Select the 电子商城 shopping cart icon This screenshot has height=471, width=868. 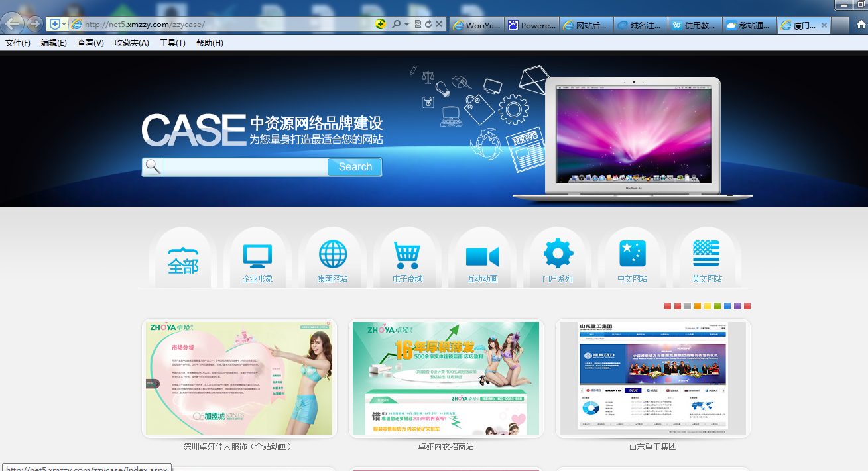coord(407,254)
